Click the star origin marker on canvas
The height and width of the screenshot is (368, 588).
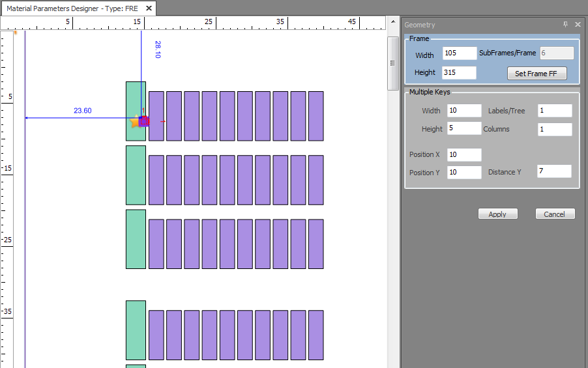tap(135, 121)
